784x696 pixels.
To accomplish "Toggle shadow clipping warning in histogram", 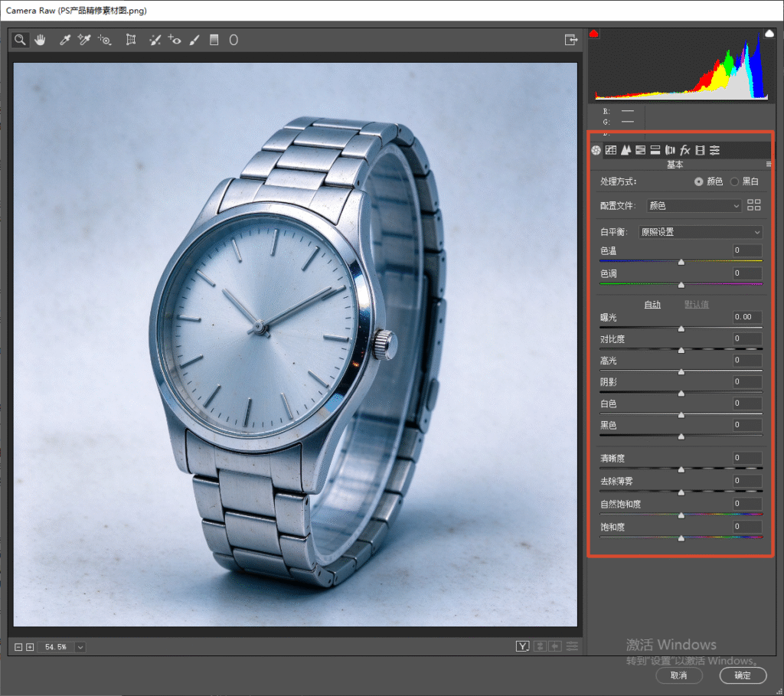I will 594,34.
